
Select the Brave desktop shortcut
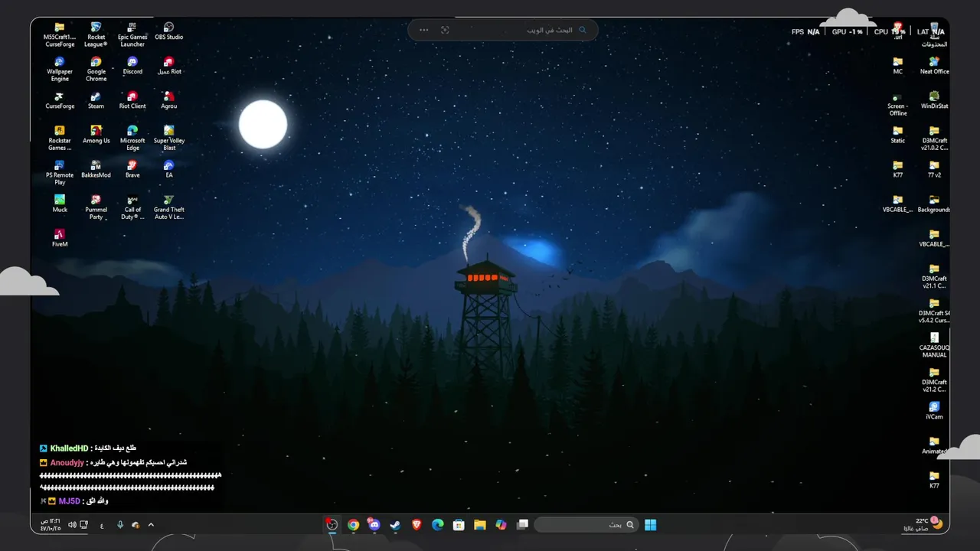click(132, 169)
